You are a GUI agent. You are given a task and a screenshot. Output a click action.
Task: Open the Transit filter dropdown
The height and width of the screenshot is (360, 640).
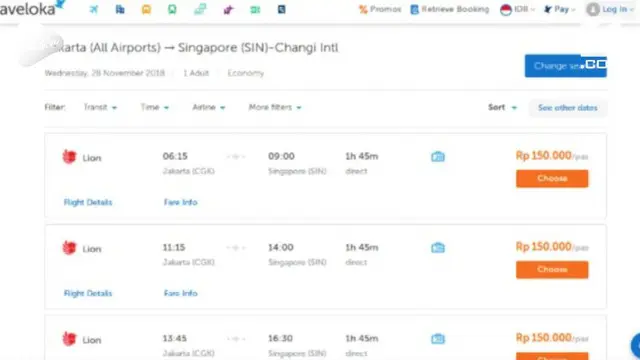click(100, 107)
